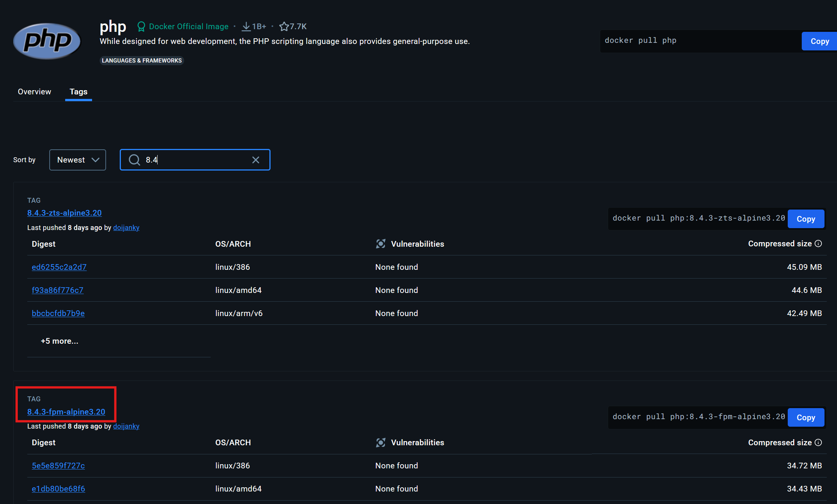This screenshot has height=504, width=837.
Task: Click inside the tag search input field
Action: 189,160
